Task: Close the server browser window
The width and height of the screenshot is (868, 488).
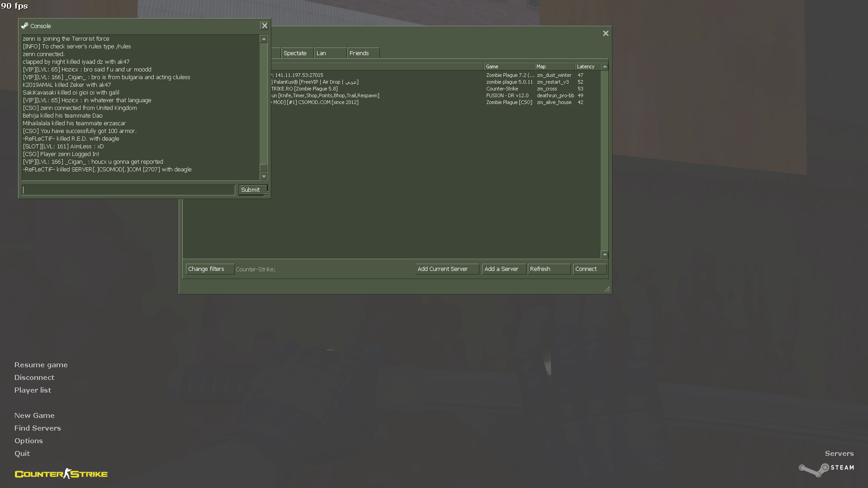Action: (606, 33)
